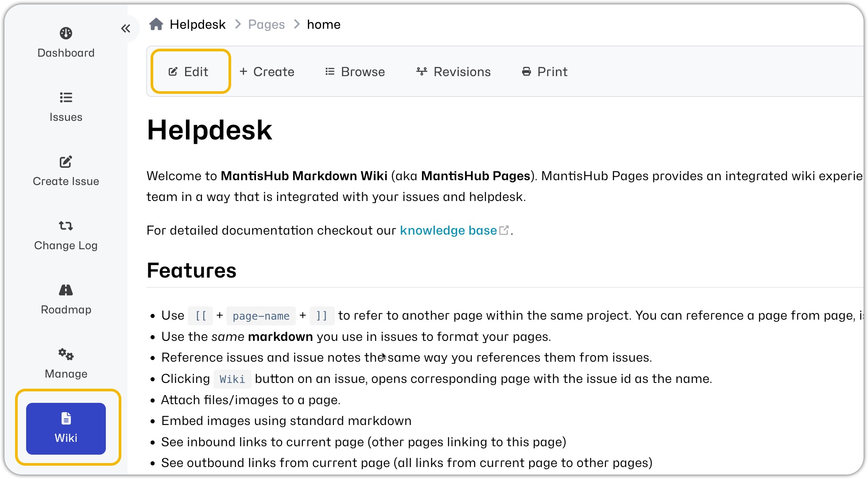Viewport: 868px width, 479px height.
Task: Open the knowledge base link
Action: pos(448,231)
